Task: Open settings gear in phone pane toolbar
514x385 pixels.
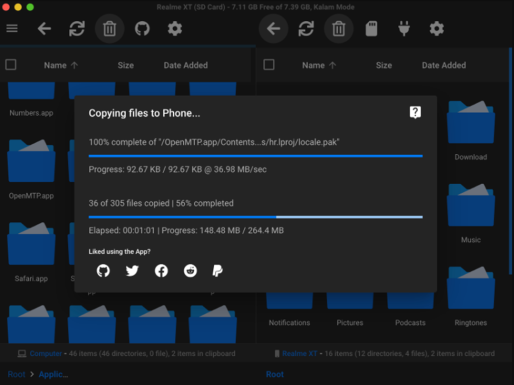Action: click(x=437, y=29)
